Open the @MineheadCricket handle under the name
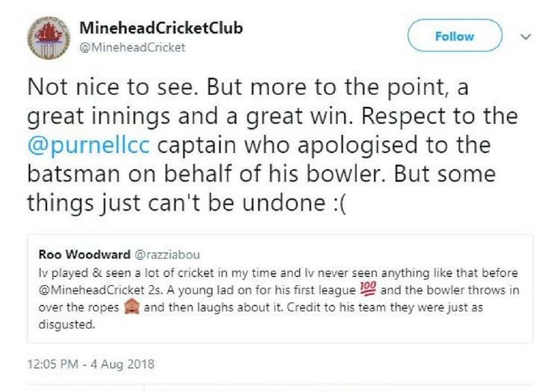This screenshot has height=392, width=560. 131,47
